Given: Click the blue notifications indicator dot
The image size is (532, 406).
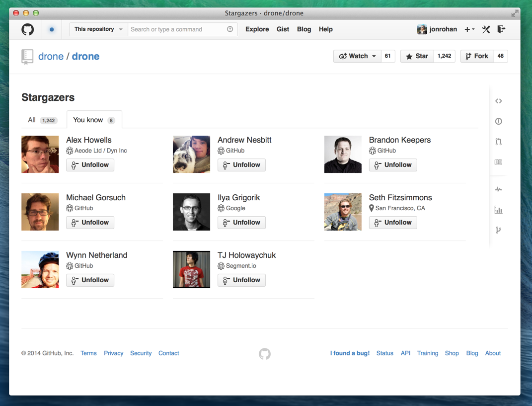Looking at the screenshot, I should [52, 29].
